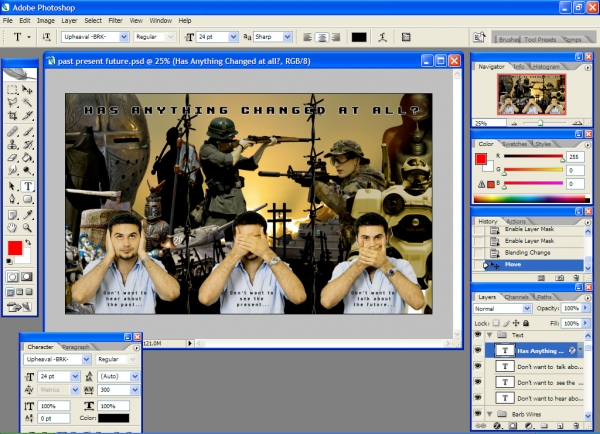The height and width of the screenshot is (434, 600).
Task: Switch to the Swatches tab
Action: [x=514, y=144]
